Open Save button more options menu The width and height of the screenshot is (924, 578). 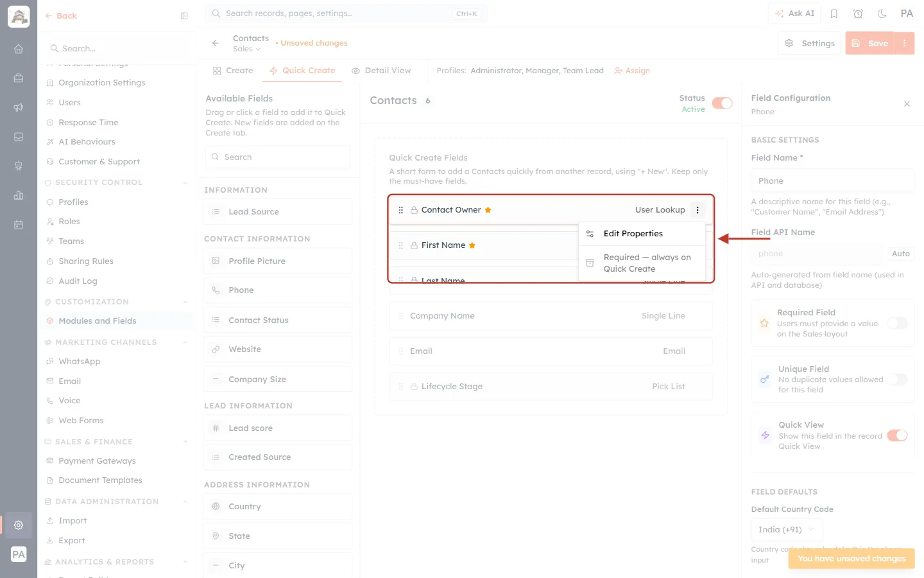click(x=905, y=43)
